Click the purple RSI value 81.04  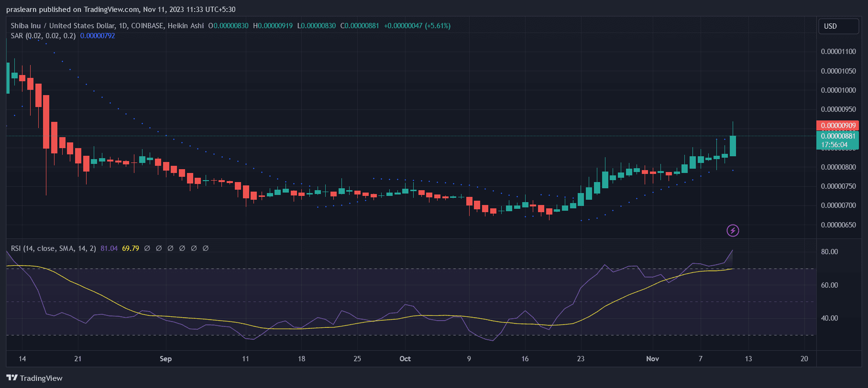click(109, 248)
